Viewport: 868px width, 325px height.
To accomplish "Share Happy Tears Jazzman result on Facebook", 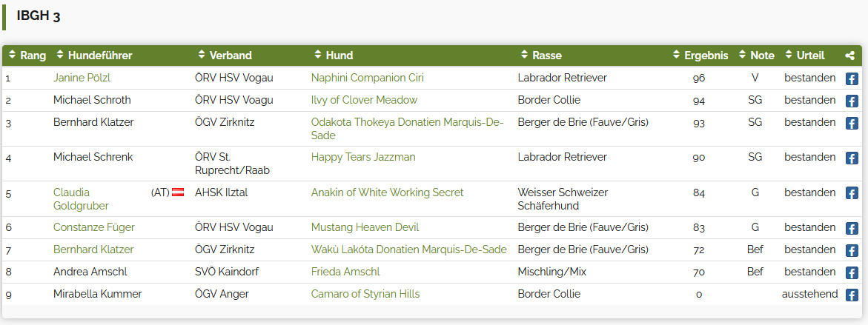I will [852, 158].
